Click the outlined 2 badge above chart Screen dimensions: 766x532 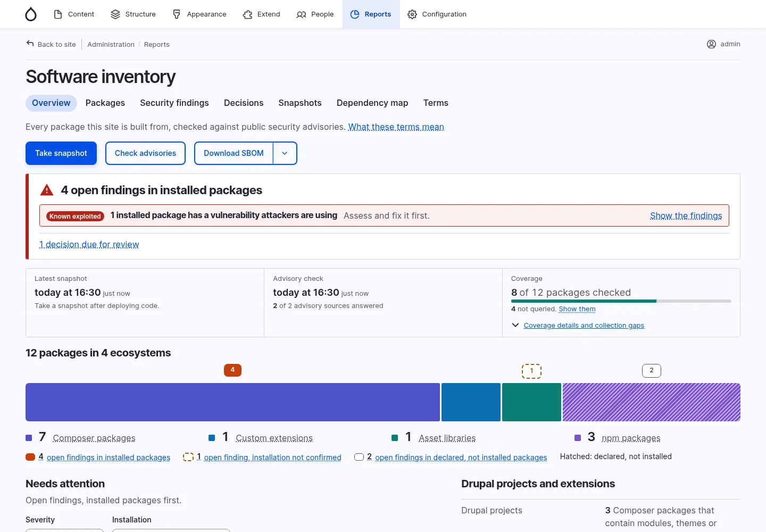point(652,371)
